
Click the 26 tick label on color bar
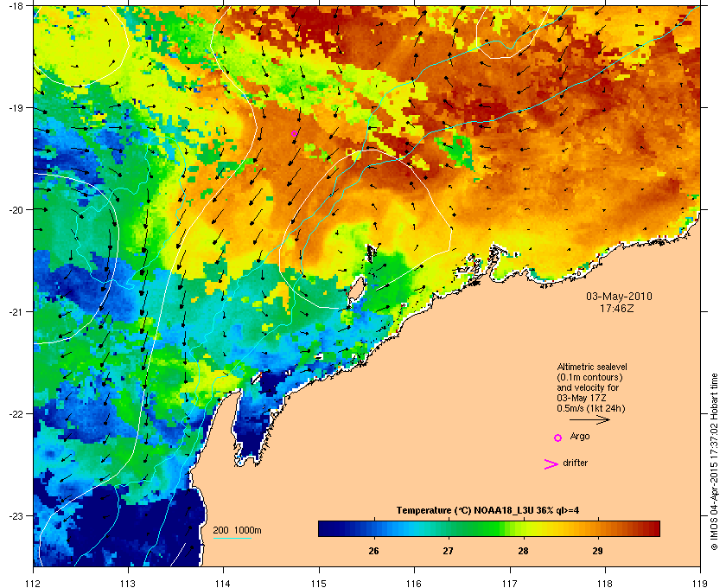[x=373, y=551]
